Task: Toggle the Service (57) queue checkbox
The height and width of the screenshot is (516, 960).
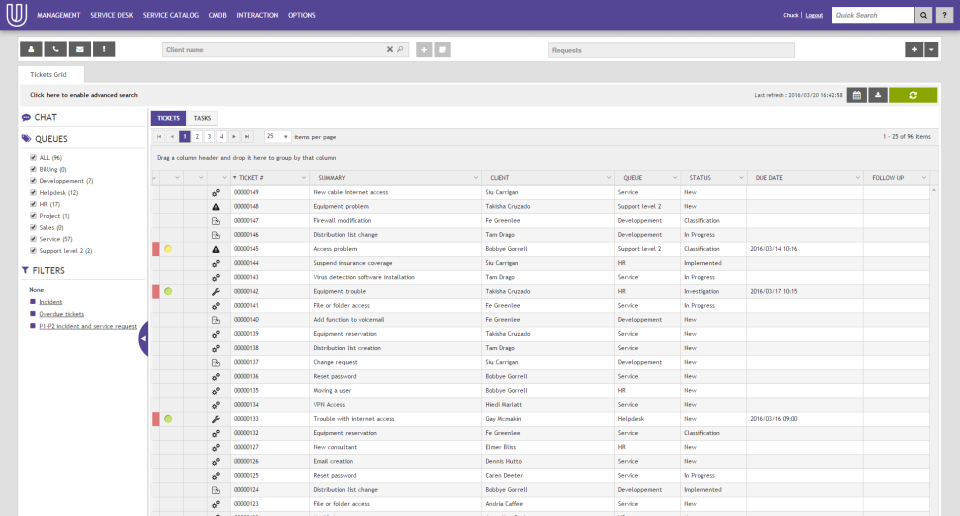Action: (33, 239)
